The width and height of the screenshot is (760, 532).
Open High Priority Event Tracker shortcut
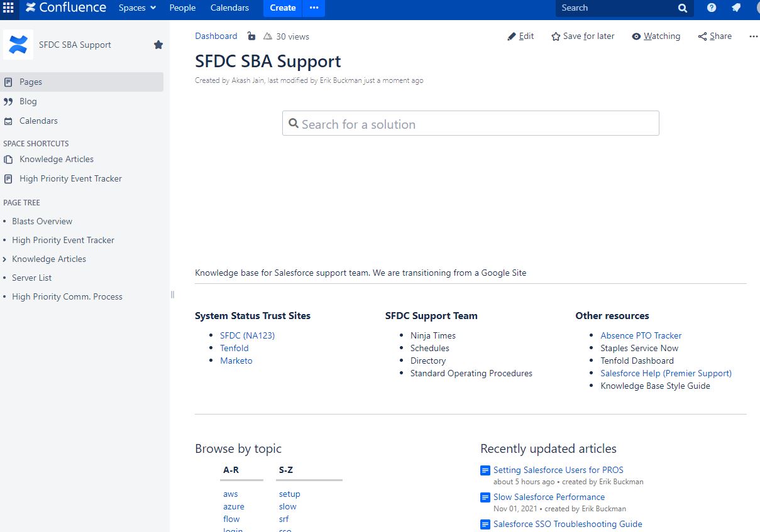(70, 178)
